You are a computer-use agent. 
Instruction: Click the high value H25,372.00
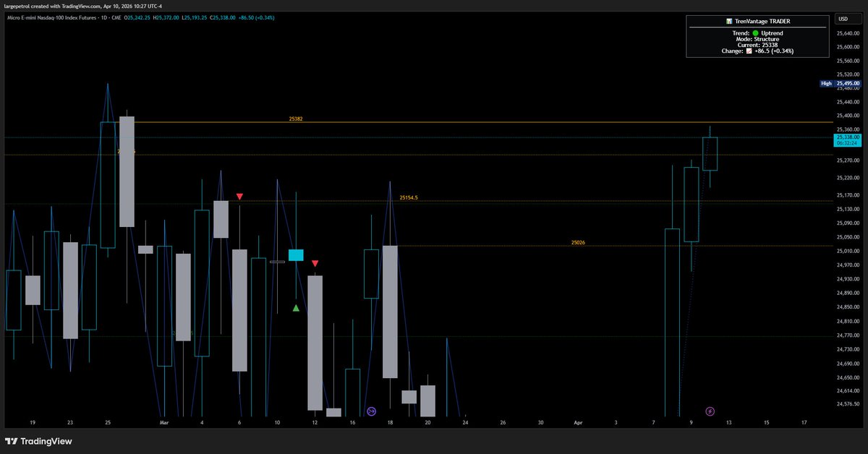[167, 17]
